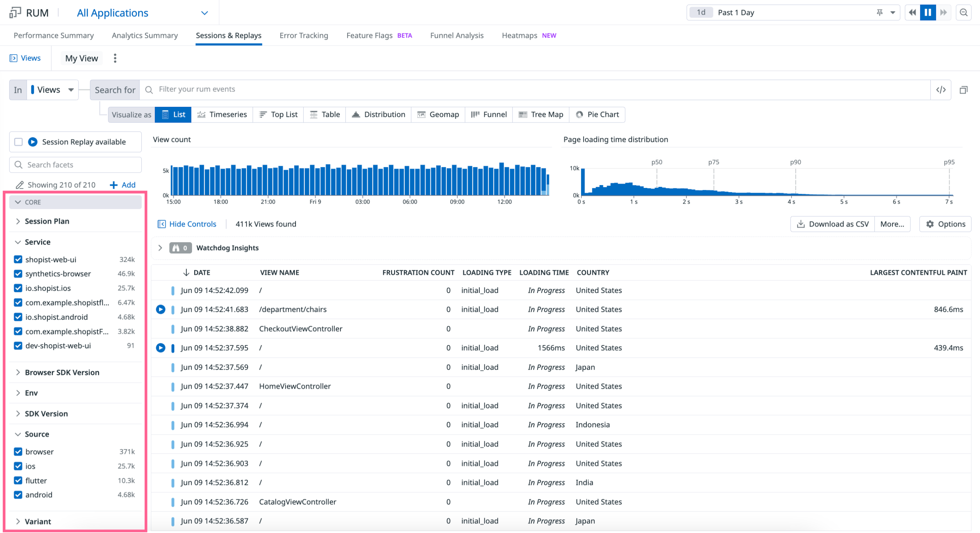
Task: Open the My View three-dot menu
Action: pyautogui.click(x=115, y=58)
